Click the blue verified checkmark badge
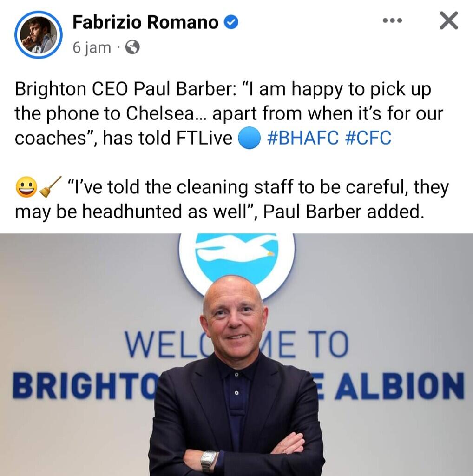 click(x=231, y=22)
